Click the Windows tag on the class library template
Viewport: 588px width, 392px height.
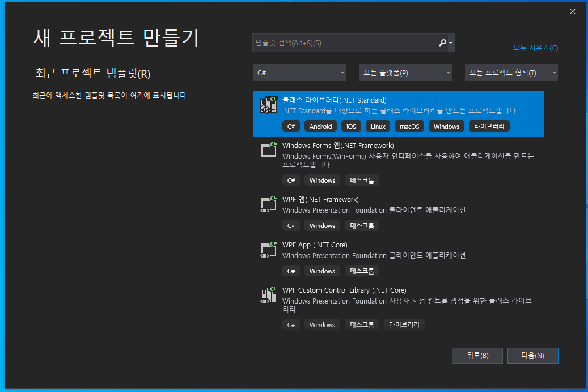(x=446, y=127)
